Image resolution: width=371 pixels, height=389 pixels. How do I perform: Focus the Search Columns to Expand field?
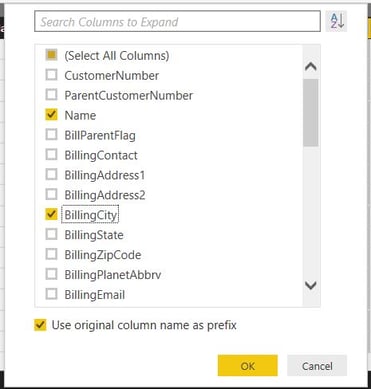(177, 22)
